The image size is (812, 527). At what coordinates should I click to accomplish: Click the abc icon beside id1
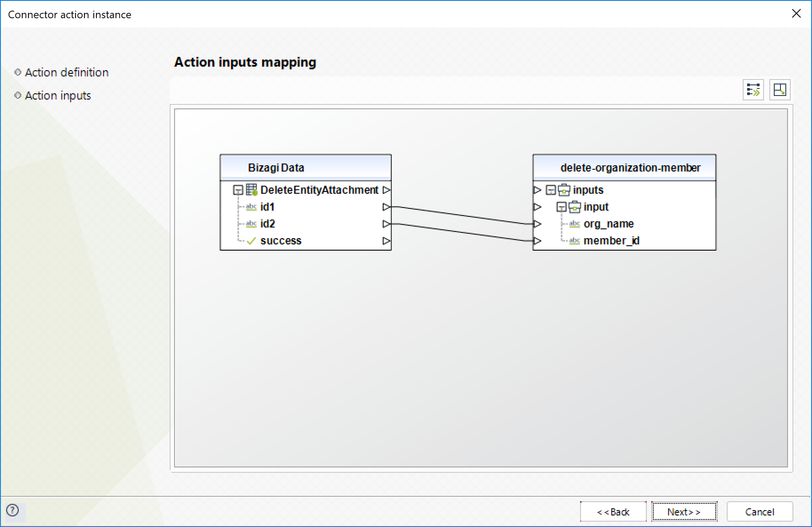(x=251, y=207)
